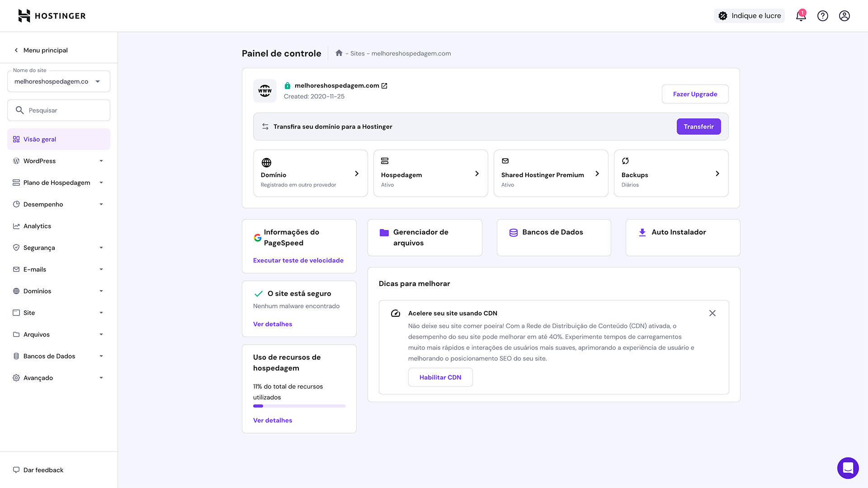Click the transfer arrows icon in banner

click(x=265, y=127)
